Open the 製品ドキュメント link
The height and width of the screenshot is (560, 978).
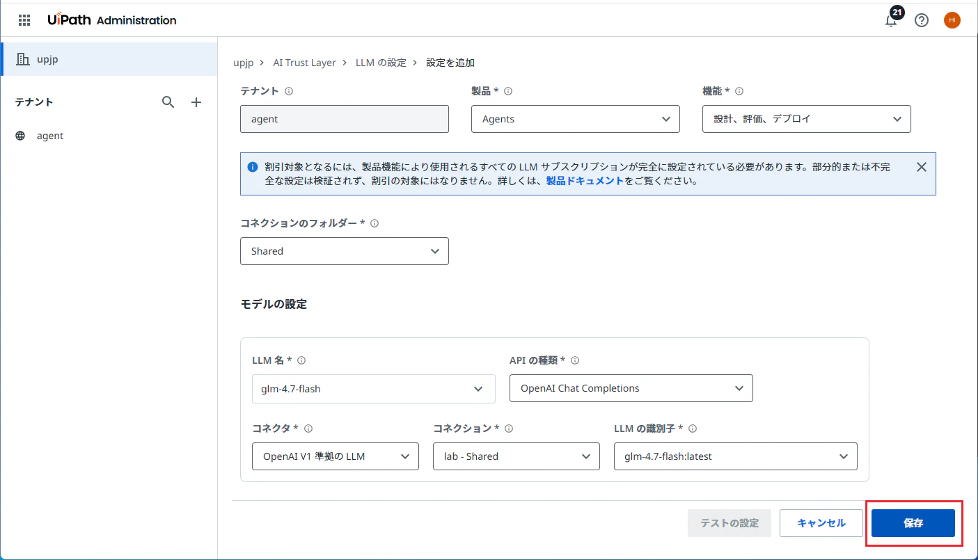pyautogui.click(x=585, y=181)
